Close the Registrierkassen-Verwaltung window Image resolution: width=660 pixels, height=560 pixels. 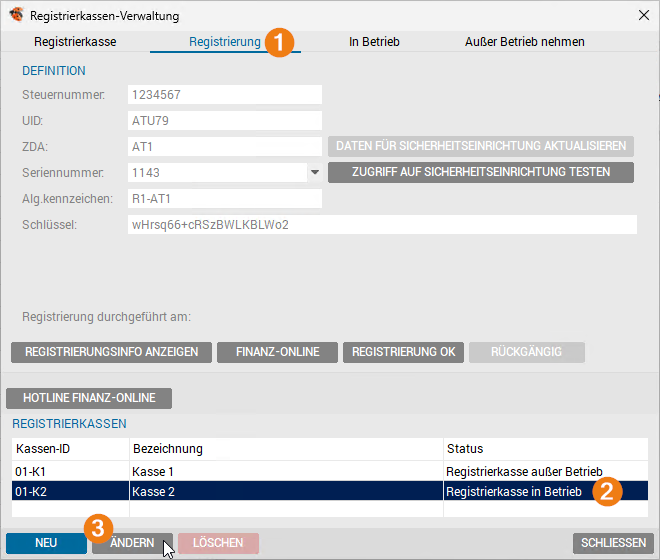(641, 14)
